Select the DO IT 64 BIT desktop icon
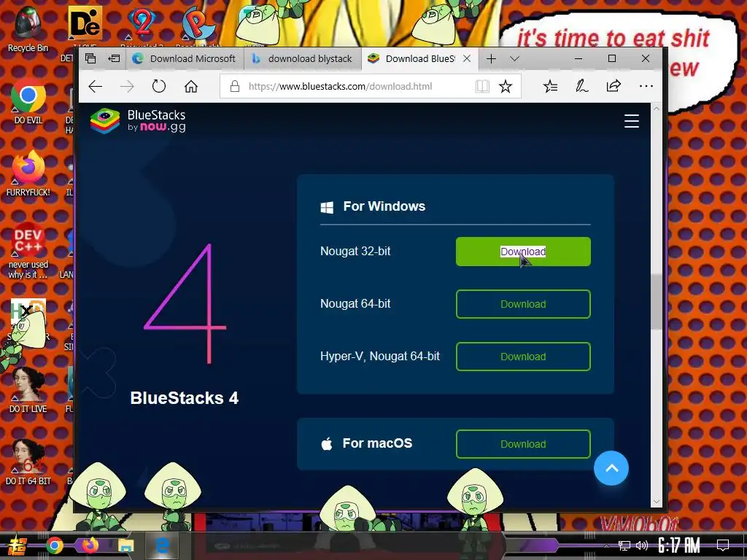 28,462
